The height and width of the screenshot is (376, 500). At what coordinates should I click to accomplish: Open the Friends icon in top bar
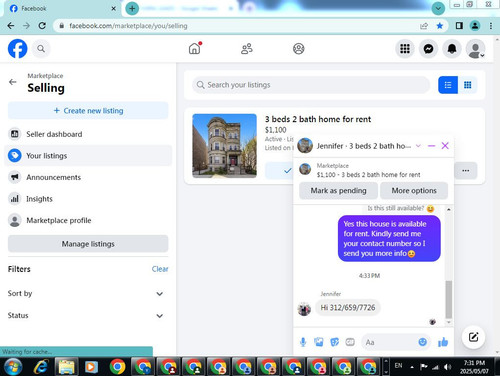(247, 49)
